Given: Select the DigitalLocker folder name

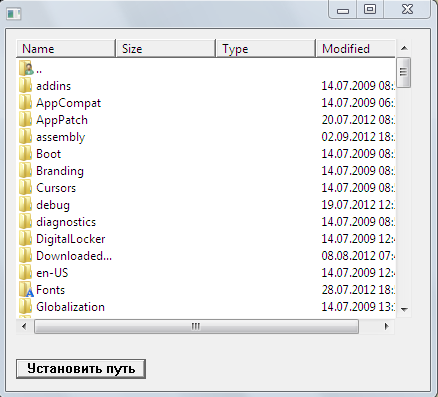Looking at the screenshot, I should pos(70,239).
